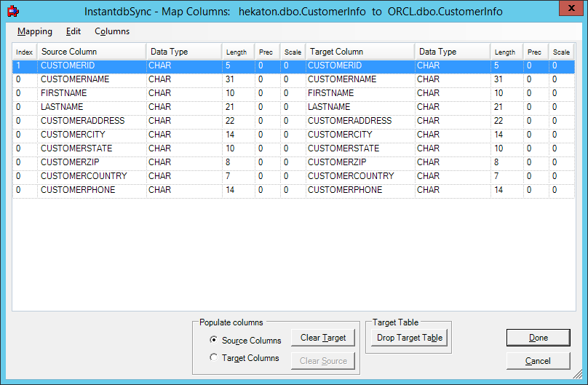Image resolution: width=588 pixels, height=385 pixels.
Task: Click the target Data Type column header
Action: (x=452, y=52)
